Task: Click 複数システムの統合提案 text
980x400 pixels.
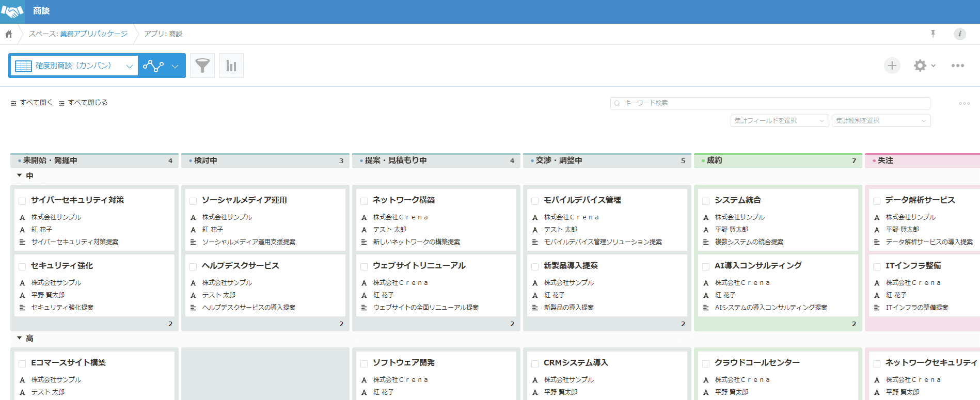Action: tap(749, 242)
